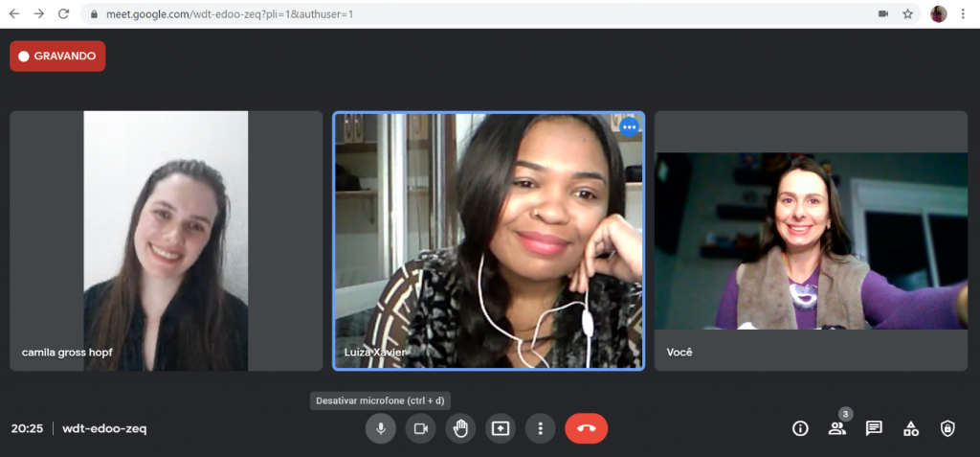Open the Chrome profile avatar
Screen dimensions: 980x457
click(938, 14)
